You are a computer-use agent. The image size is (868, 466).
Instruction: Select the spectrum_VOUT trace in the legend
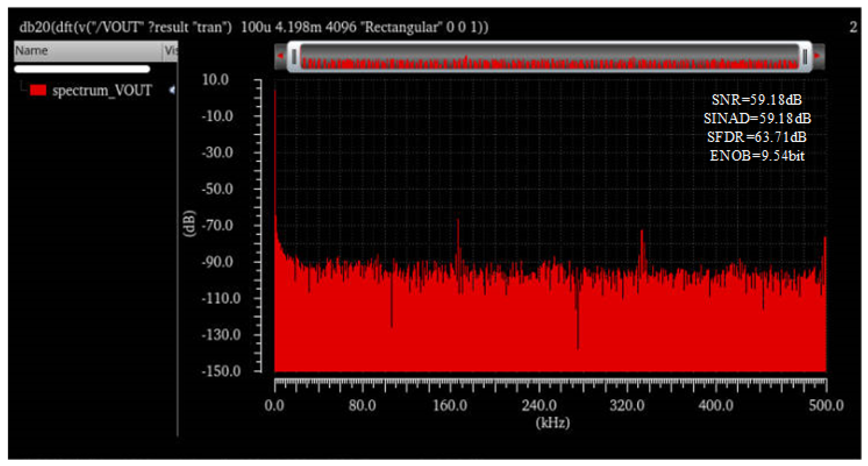[x=102, y=90]
